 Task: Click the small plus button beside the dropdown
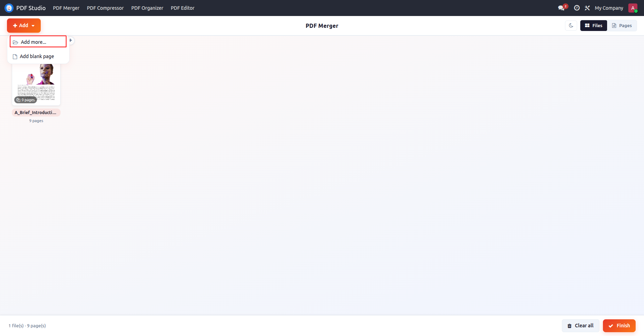point(71,40)
